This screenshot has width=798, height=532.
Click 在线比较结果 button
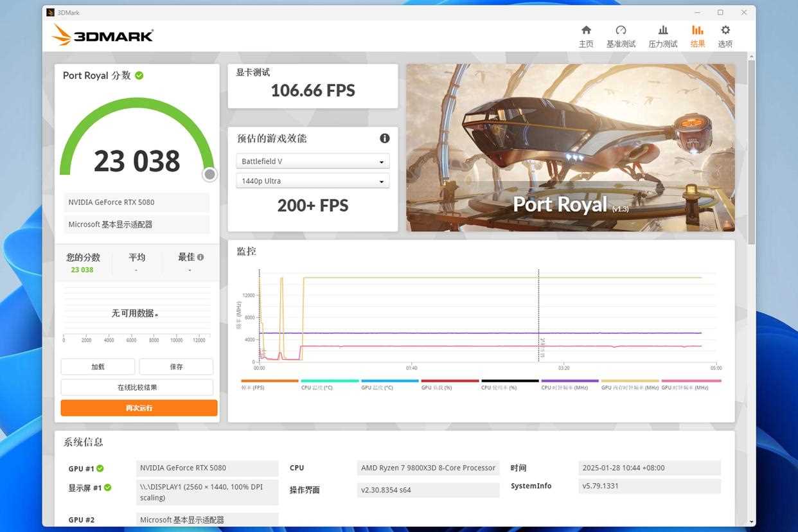tap(137, 387)
